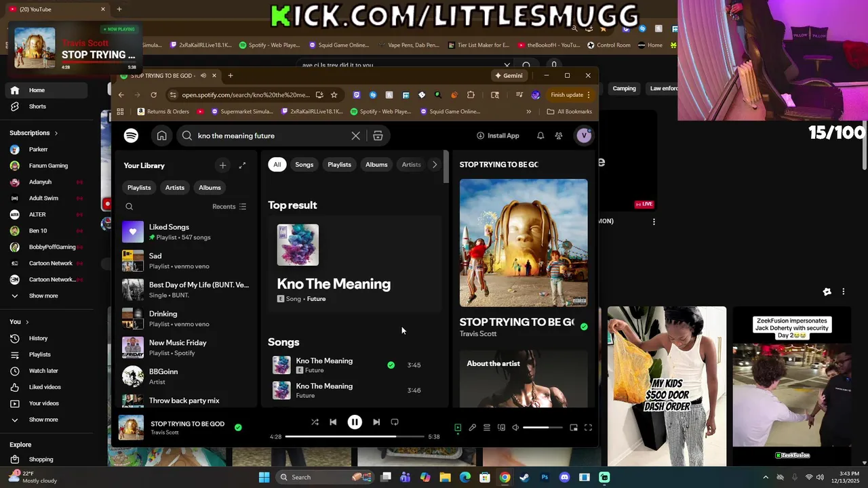This screenshot has height=488, width=868.
Task: Open Spotify miniplayer
Action: (574, 428)
